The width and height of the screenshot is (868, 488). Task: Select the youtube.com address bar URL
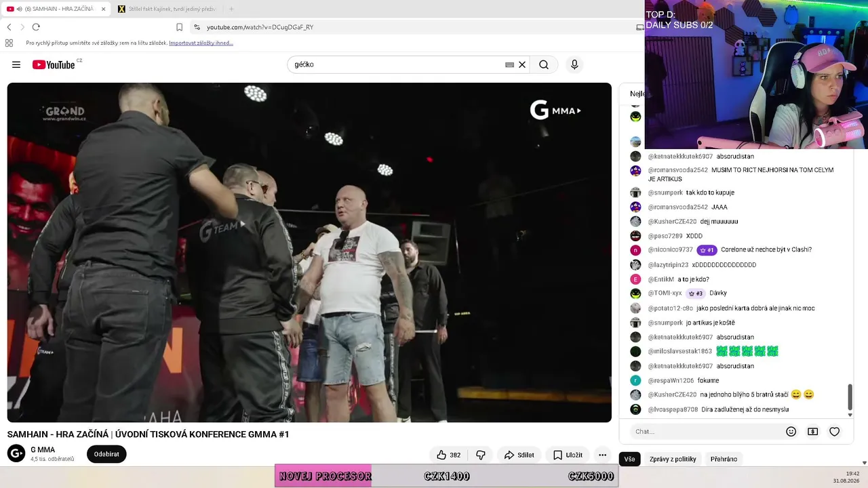click(260, 27)
